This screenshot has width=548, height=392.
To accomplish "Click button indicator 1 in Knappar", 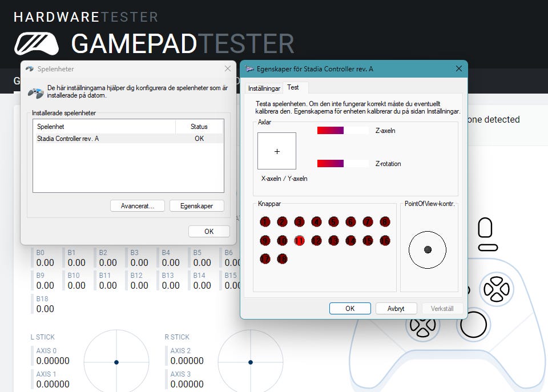I will [265, 222].
